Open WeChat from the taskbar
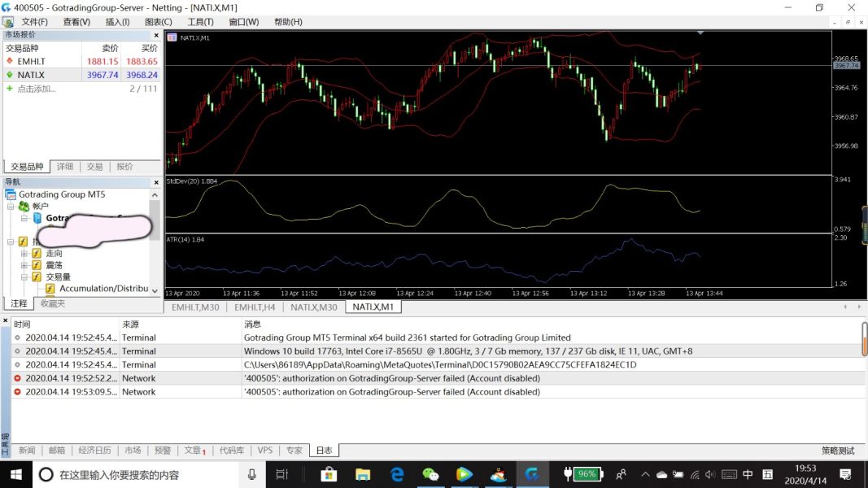This screenshot has width=868, height=488. (x=430, y=474)
